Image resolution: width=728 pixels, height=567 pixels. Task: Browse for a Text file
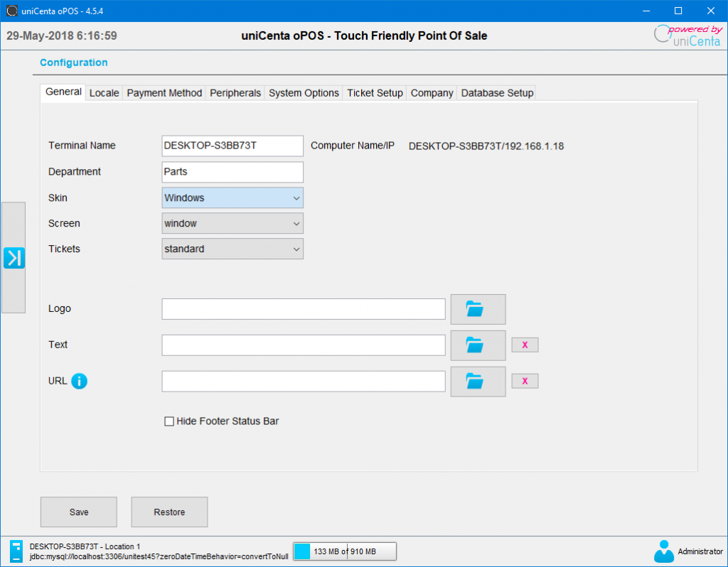pos(477,345)
